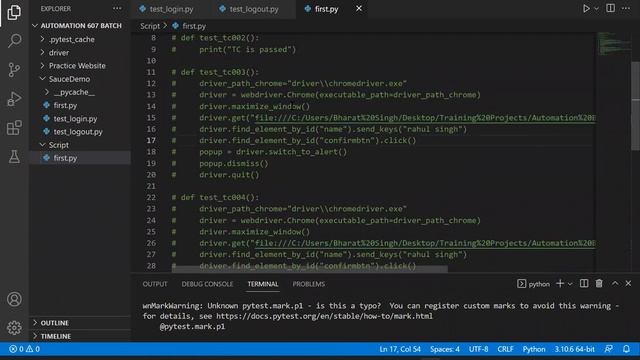Change line endings via CRLF entry
Screen dimensions: 640x360
point(505,349)
